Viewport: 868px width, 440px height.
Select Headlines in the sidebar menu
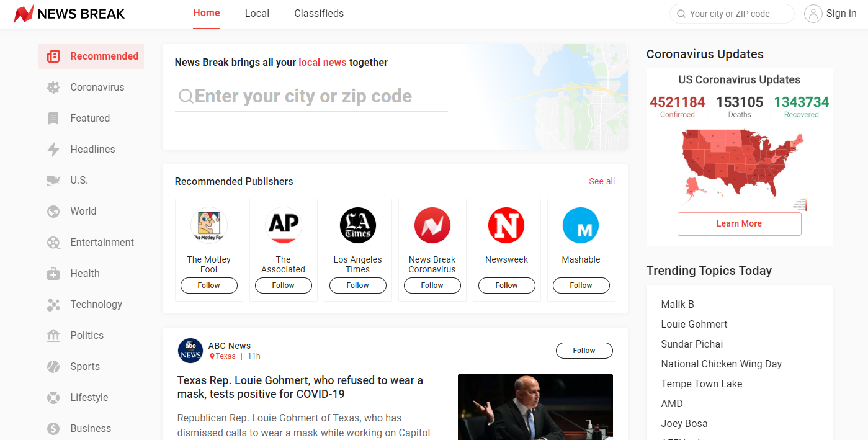click(91, 150)
